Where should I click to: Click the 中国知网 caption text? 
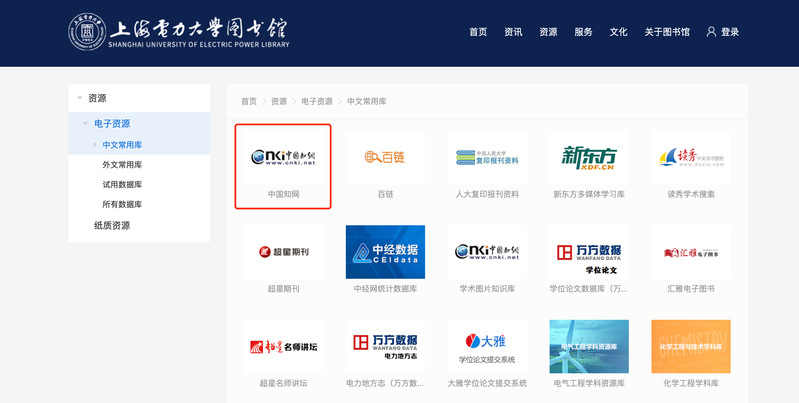(x=283, y=194)
